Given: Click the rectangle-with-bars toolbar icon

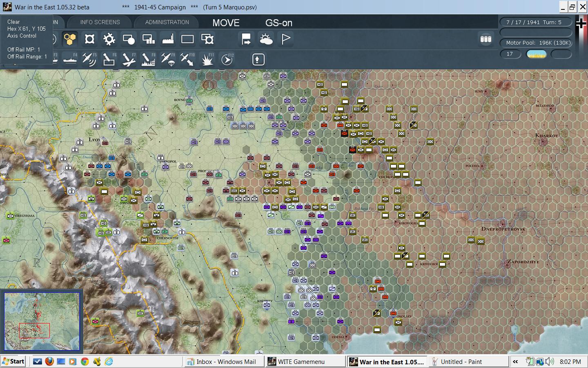Looking at the screenshot, I should pos(148,39).
